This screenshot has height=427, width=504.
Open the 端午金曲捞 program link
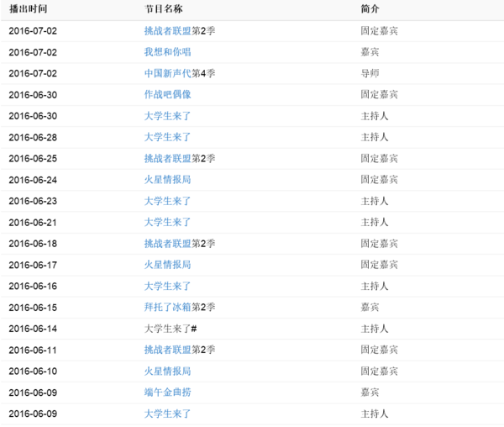click(167, 393)
